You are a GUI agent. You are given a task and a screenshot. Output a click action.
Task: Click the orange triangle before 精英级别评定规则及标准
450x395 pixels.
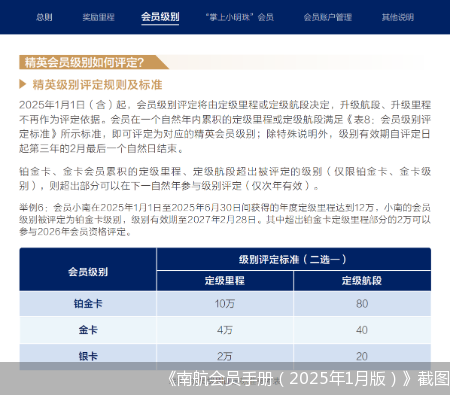(23, 84)
